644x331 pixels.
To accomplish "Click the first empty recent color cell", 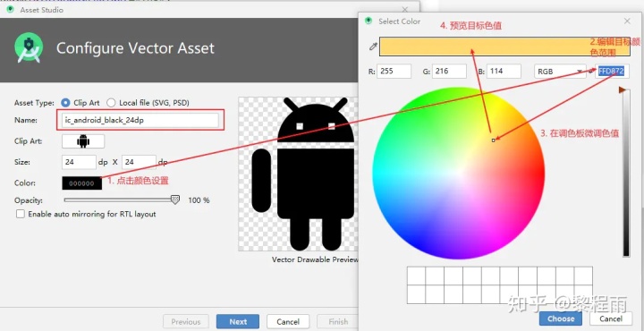I will point(416,276).
